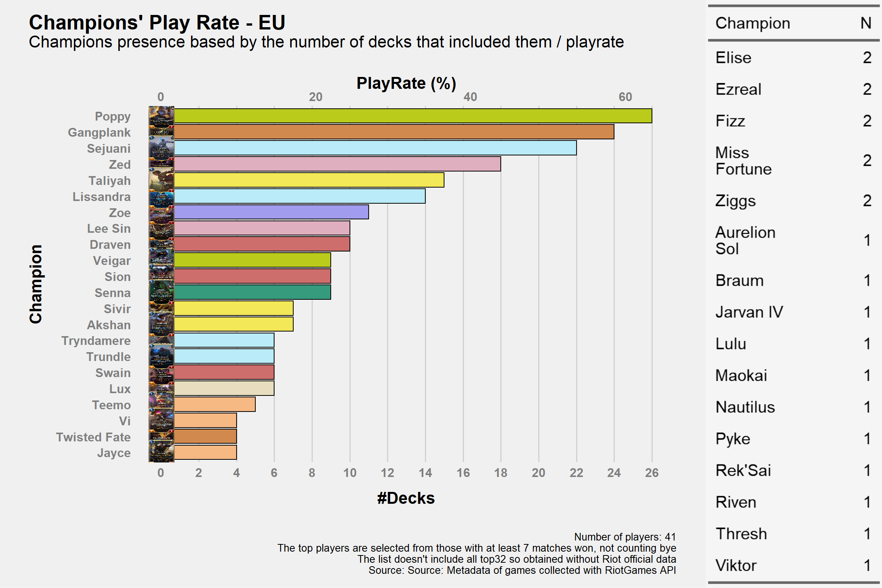Click the Champion table column header
Image resolution: width=882 pixels, height=588 pixels.
pyautogui.click(x=753, y=23)
